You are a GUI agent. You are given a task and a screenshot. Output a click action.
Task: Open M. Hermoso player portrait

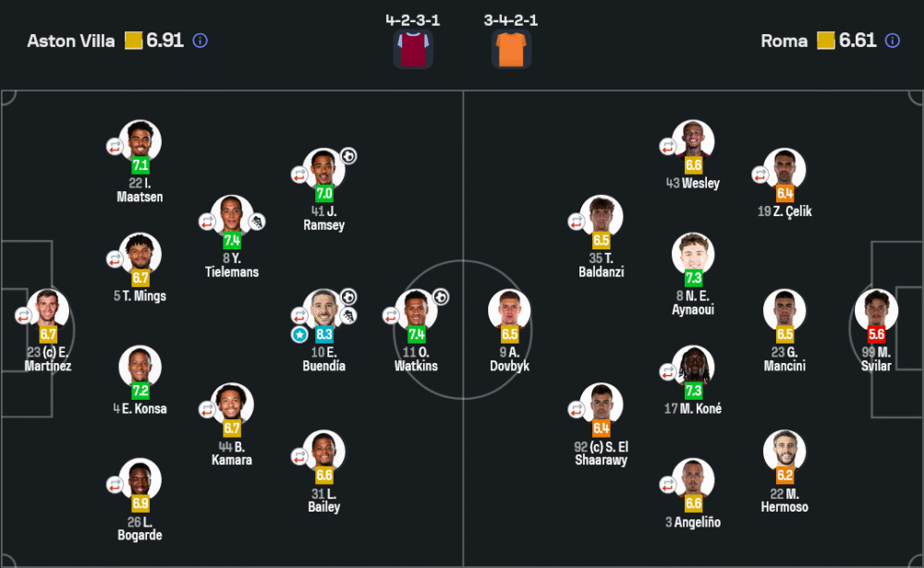point(784,451)
